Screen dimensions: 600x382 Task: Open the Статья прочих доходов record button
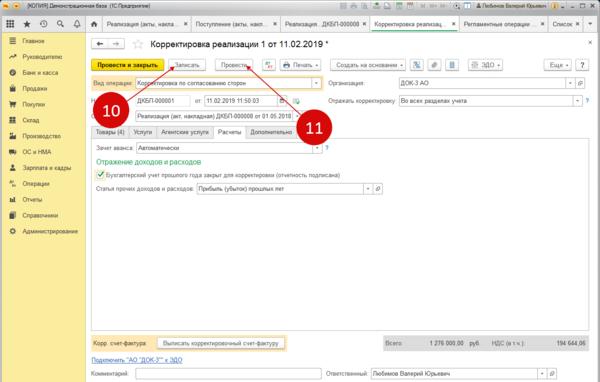(x=378, y=189)
